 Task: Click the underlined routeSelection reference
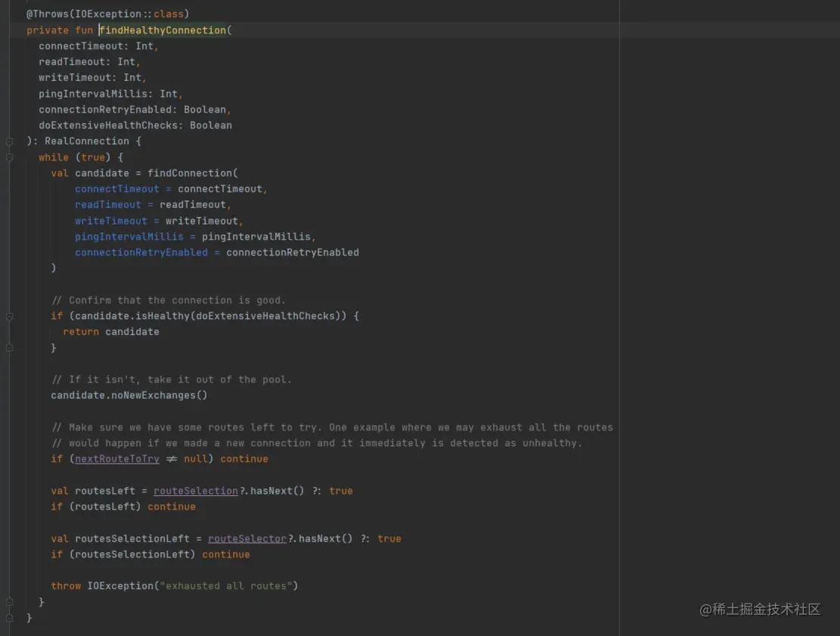tap(196, 491)
